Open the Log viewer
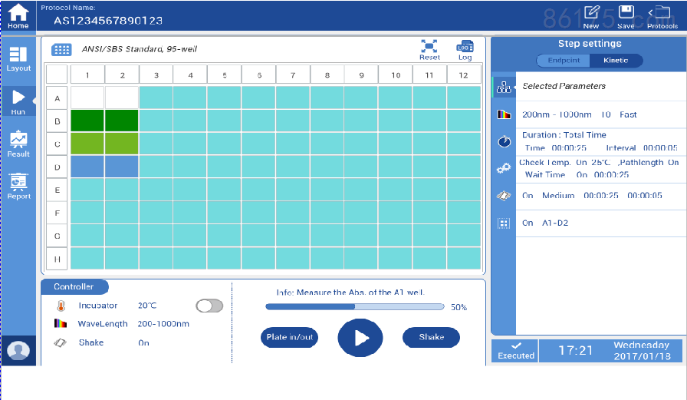 click(465, 49)
